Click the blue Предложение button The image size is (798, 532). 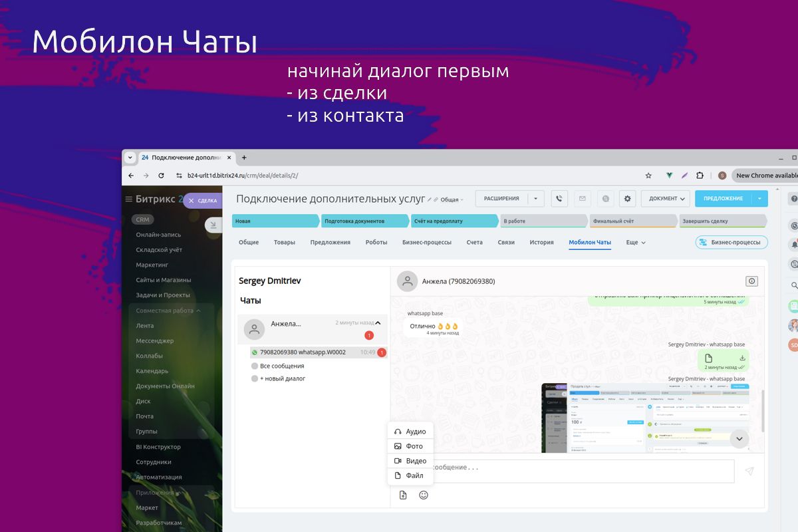[x=724, y=198]
